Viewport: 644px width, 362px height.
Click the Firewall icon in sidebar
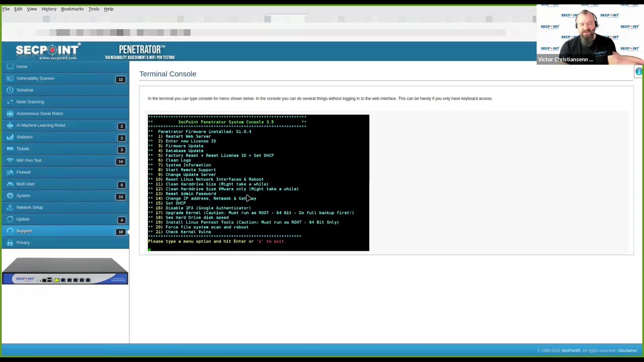(10, 172)
